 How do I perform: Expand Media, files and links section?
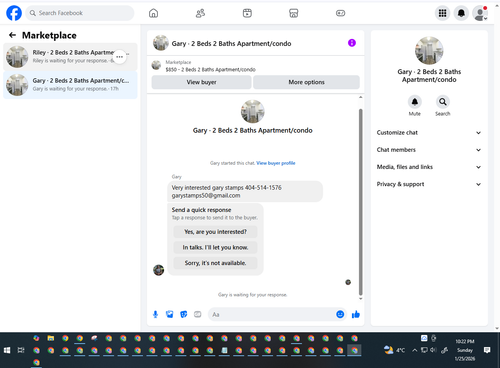click(429, 167)
